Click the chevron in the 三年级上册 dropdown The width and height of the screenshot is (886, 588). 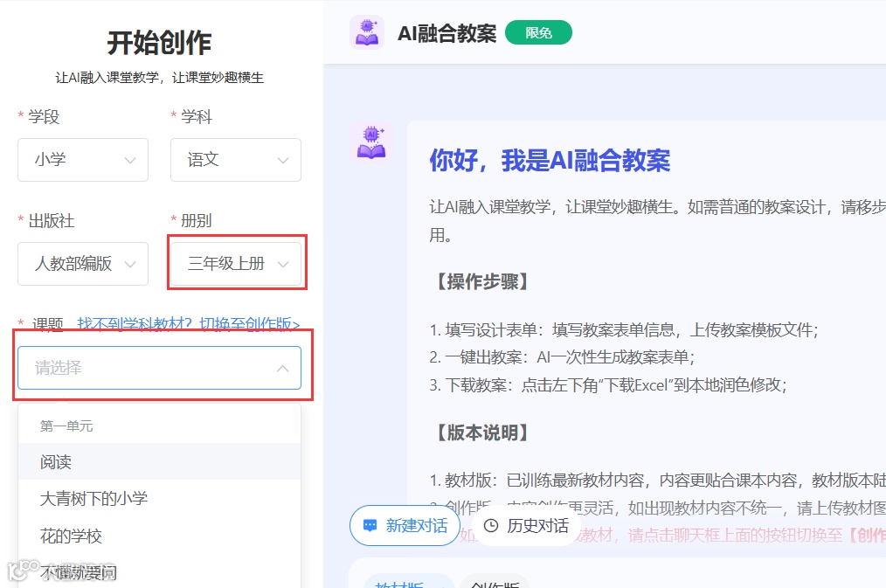pyautogui.click(x=283, y=265)
